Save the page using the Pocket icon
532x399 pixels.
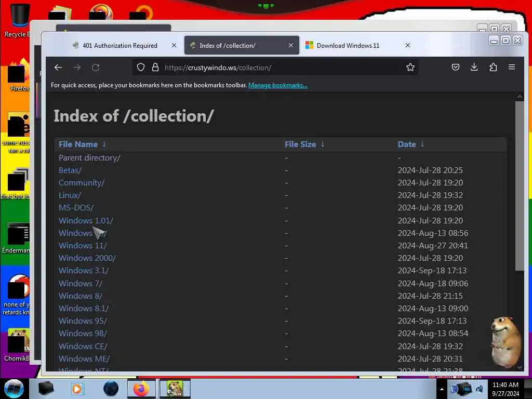pyautogui.click(x=456, y=67)
